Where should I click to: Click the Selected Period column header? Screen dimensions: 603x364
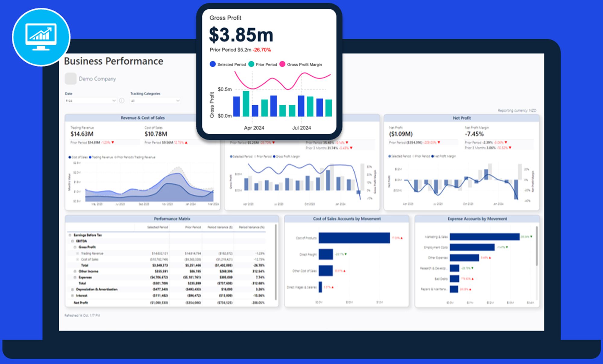[157, 227]
